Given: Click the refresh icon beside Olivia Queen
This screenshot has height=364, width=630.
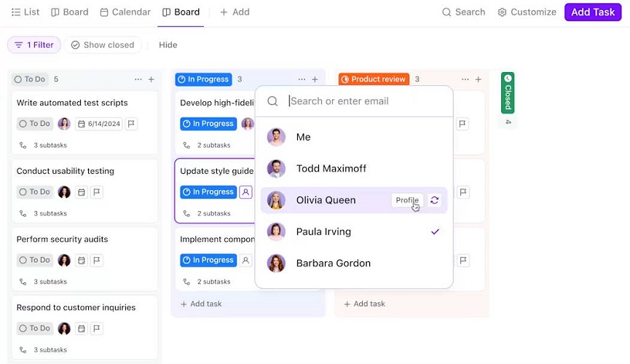Looking at the screenshot, I should point(434,200).
